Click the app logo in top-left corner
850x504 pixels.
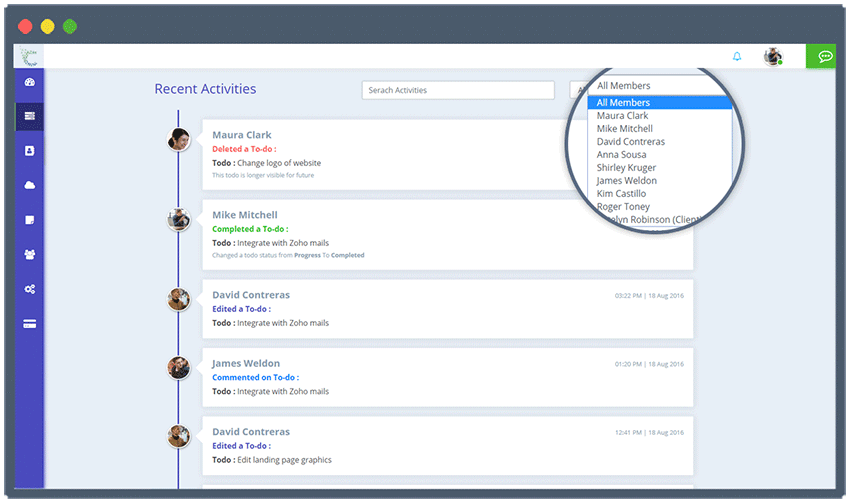coord(29,56)
